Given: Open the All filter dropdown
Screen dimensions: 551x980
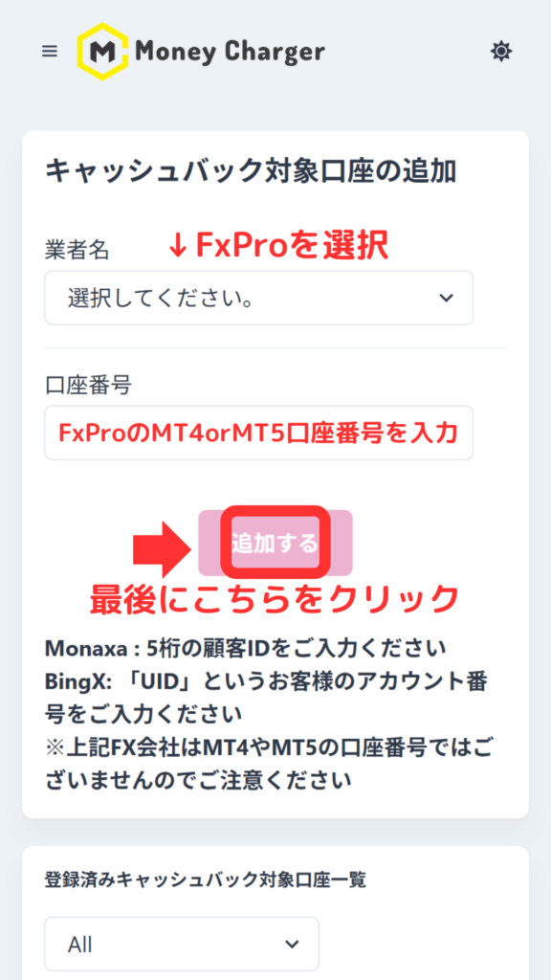Looking at the screenshot, I should tap(182, 944).
